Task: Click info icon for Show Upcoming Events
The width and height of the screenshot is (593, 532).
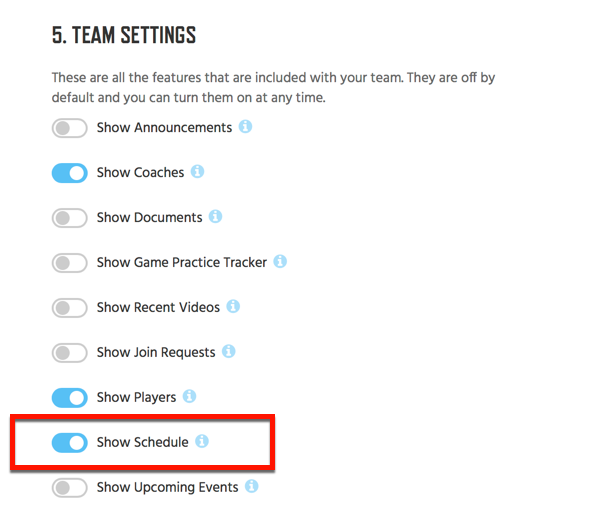Action: coord(251,486)
